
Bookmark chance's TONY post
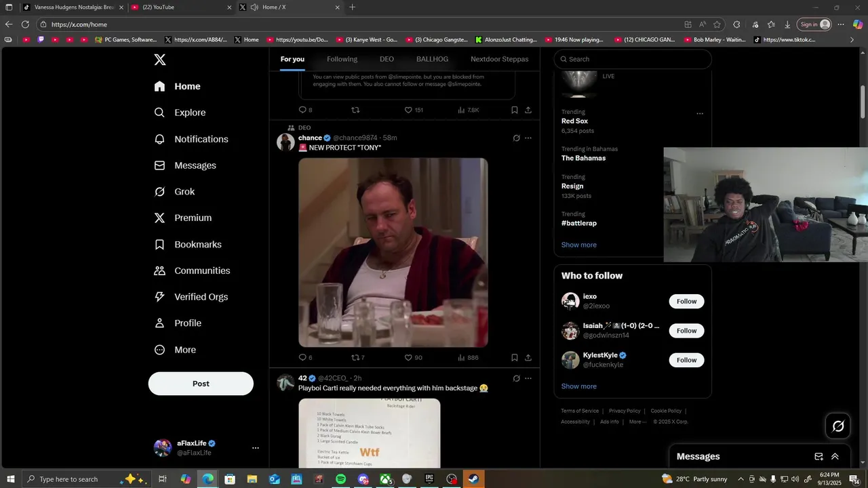coord(515,357)
